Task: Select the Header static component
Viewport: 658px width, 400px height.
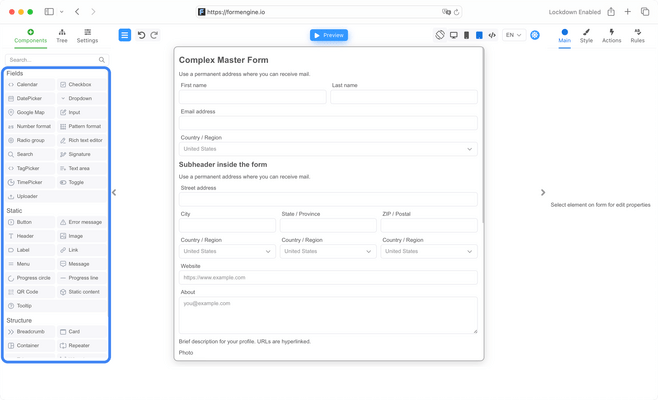Action: pyautogui.click(x=30, y=236)
